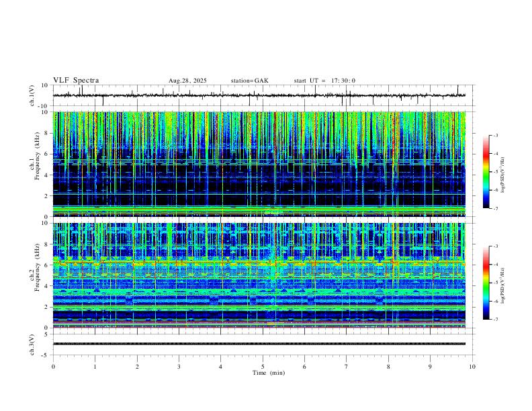Image resolution: width=532 pixels, height=411 pixels.
Task: Select the "start UT = 17:30:0" text
Action: point(324,81)
